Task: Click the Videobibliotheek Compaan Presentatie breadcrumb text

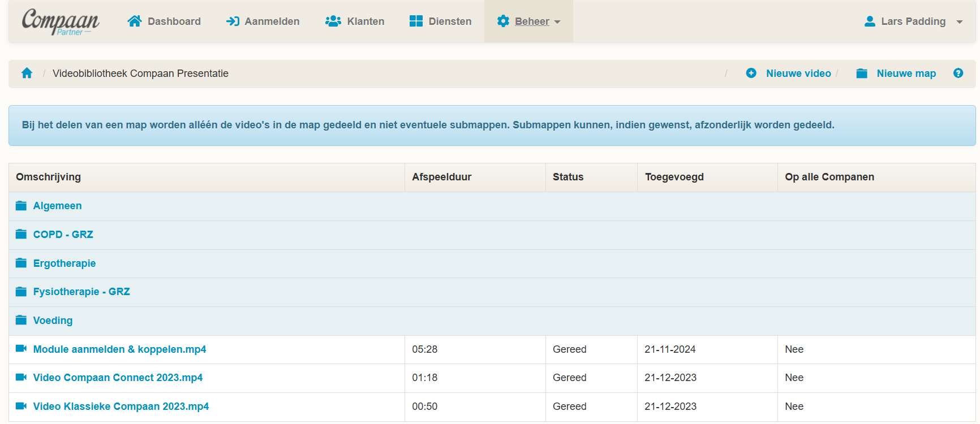Action: click(x=140, y=73)
